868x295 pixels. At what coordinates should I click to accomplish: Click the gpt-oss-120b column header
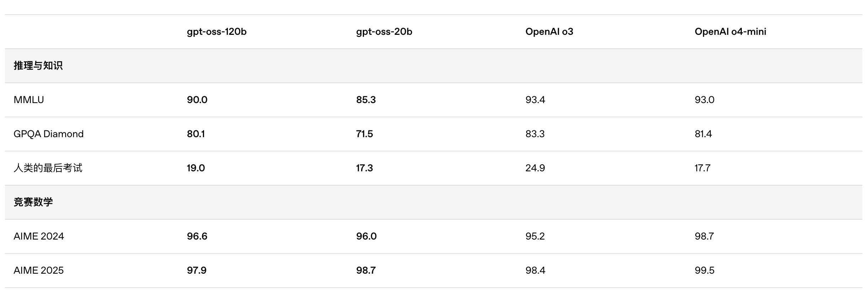216,32
